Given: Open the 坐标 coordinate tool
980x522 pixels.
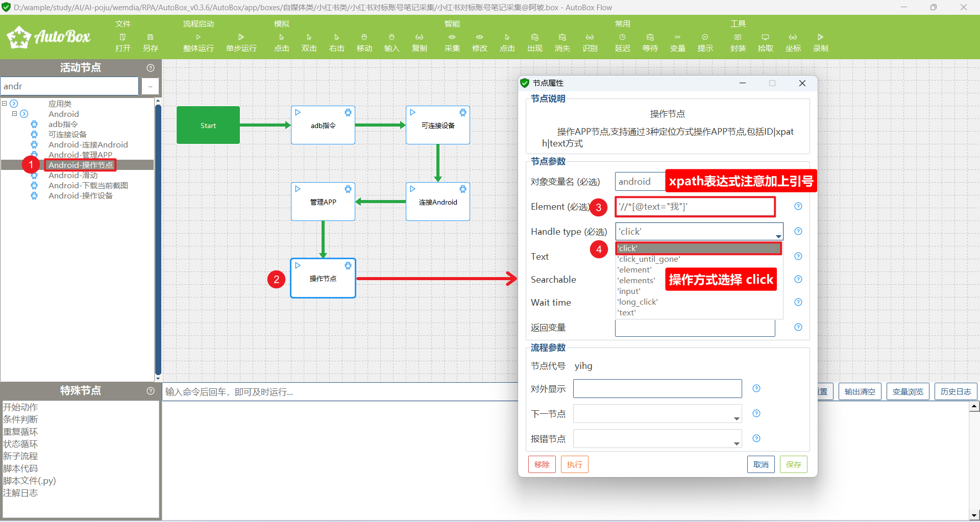Looking at the screenshot, I should click(793, 43).
